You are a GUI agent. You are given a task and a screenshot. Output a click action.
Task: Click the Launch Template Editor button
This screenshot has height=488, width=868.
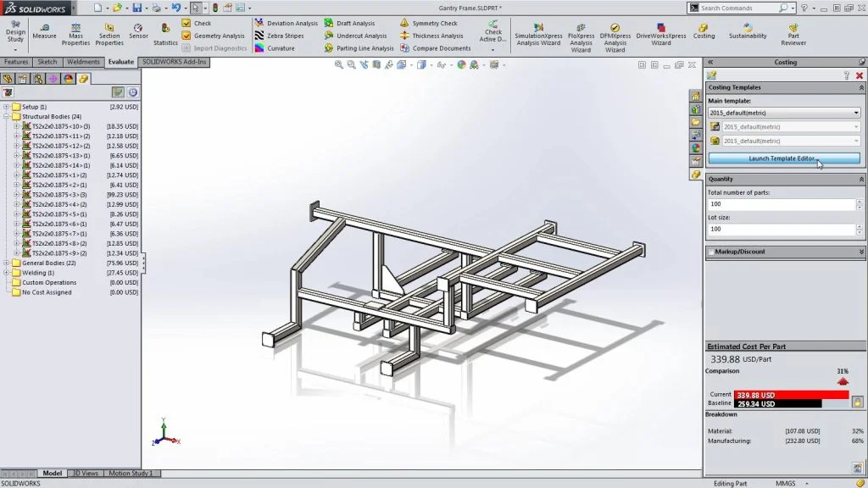click(x=783, y=158)
